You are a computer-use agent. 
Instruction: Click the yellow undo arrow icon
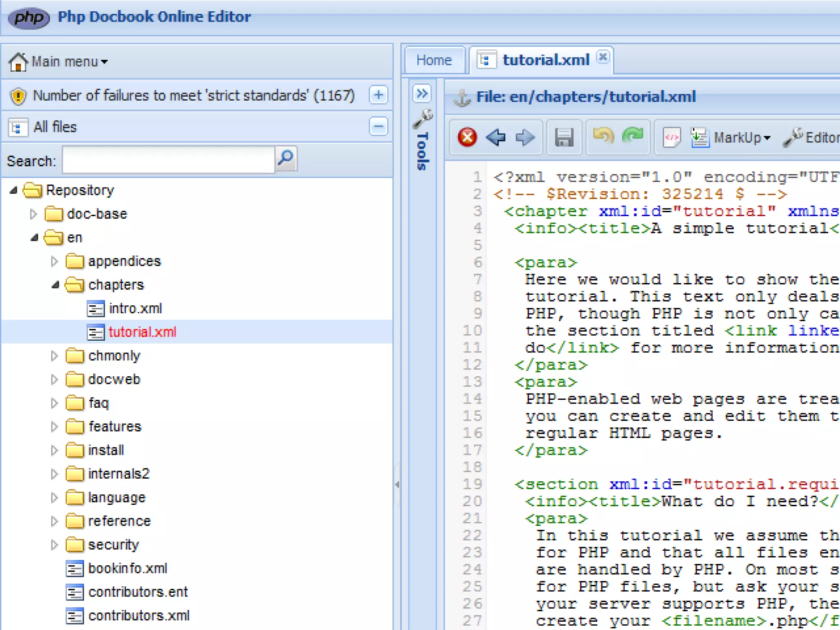(x=603, y=135)
